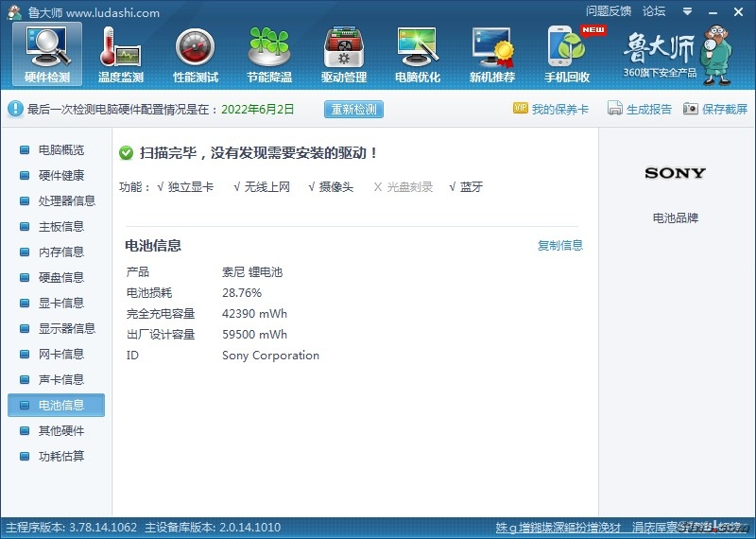
Task: Open 我的保养卡 VIP card link
Action: [551, 109]
